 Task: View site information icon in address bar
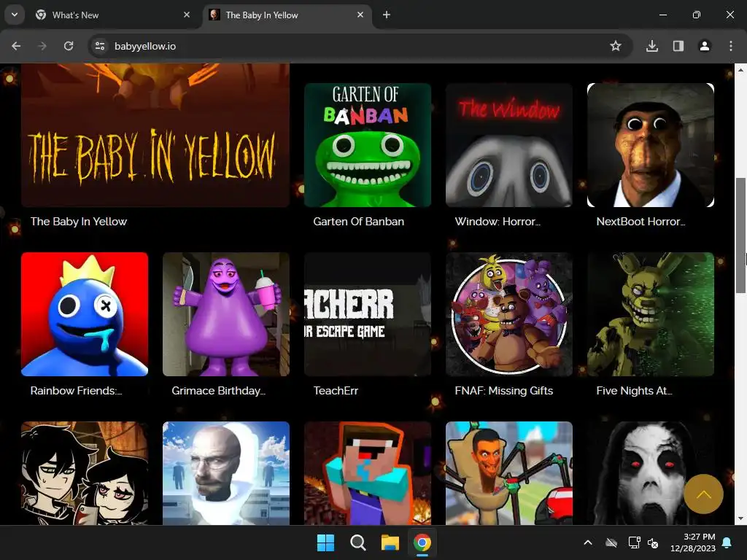100,46
